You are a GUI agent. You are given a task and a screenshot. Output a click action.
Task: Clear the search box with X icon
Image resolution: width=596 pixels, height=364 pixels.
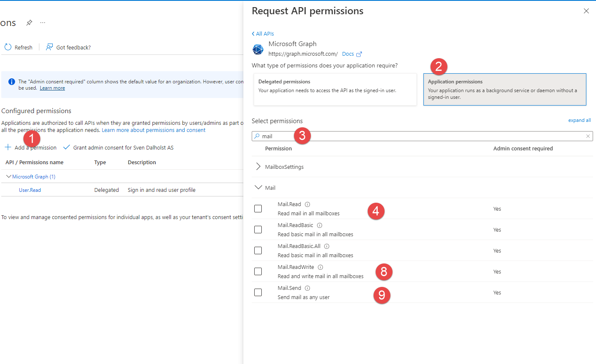pyautogui.click(x=588, y=136)
